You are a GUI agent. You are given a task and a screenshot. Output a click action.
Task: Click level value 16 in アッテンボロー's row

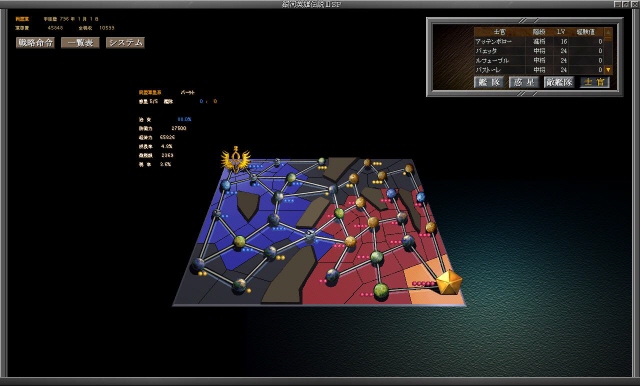tap(564, 42)
